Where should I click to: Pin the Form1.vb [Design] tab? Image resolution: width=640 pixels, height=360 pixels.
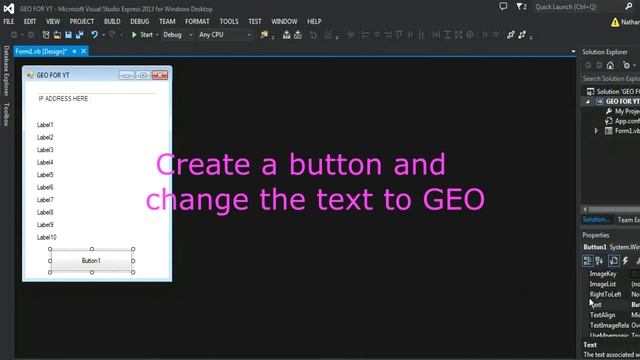74,51
